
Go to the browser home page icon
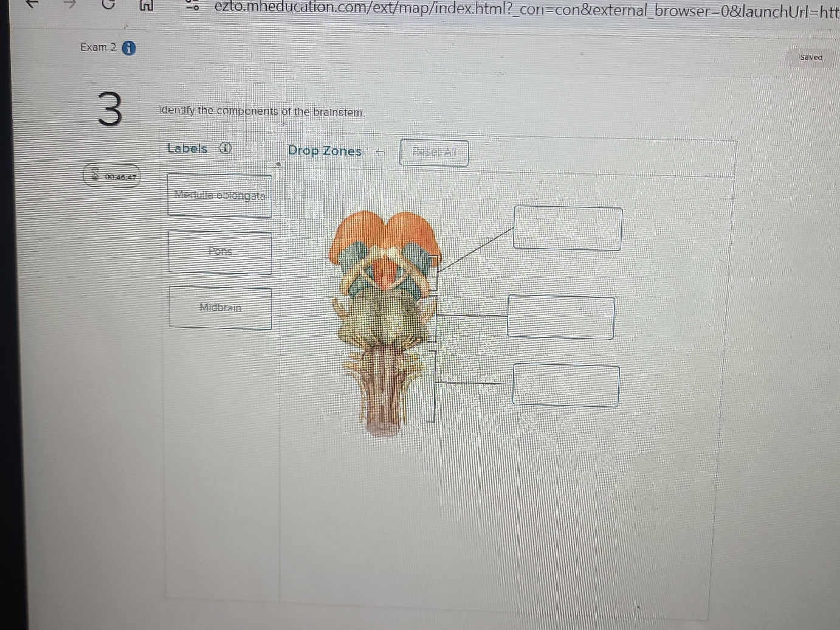[146, 5]
